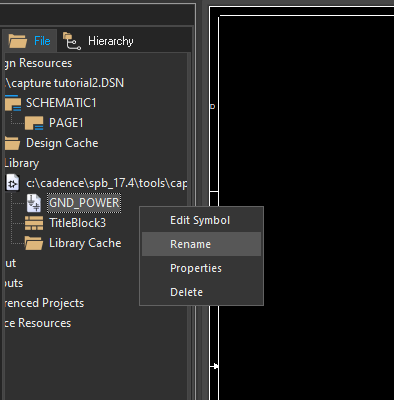The image size is (394, 400).
Task: Click the Library Cache folder icon
Action: 34,243
